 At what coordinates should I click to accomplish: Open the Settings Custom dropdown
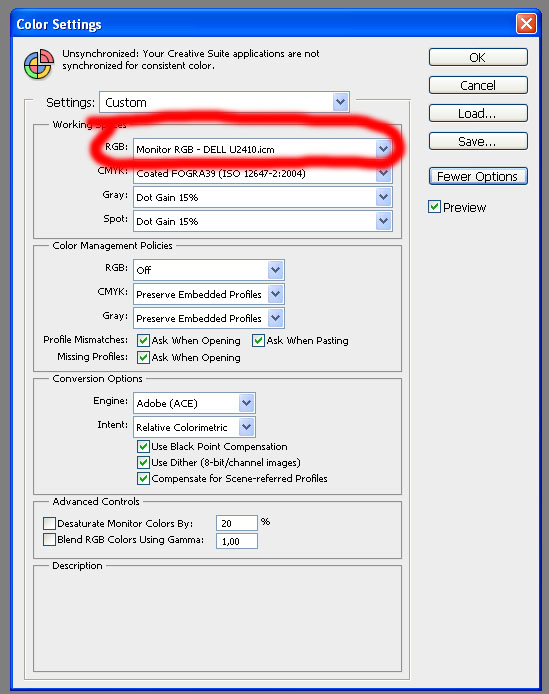pyautogui.click(x=224, y=102)
